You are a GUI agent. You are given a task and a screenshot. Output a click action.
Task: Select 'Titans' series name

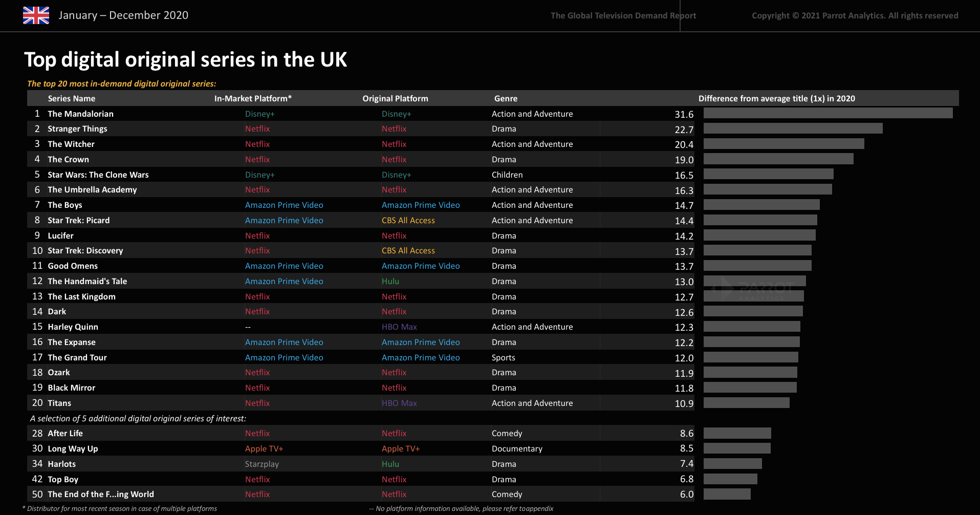pyautogui.click(x=59, y=403)
